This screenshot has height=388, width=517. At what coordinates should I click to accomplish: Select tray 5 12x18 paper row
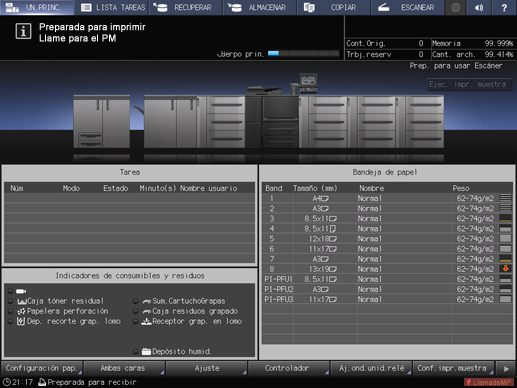tap(387, 239)
